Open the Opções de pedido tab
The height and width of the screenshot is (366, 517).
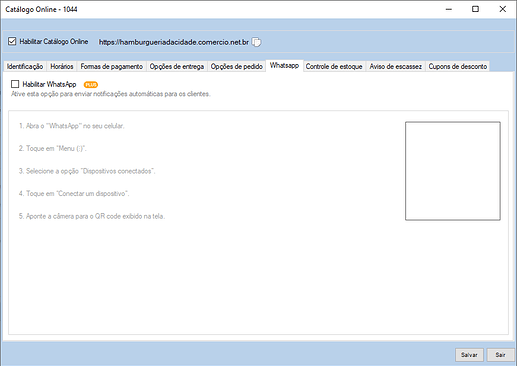click(237, 66)
